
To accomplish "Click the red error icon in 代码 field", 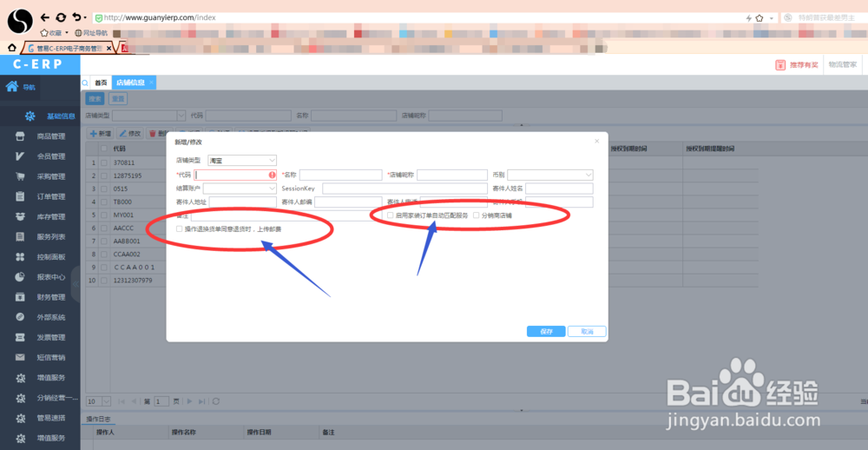I will coord(272,175).
